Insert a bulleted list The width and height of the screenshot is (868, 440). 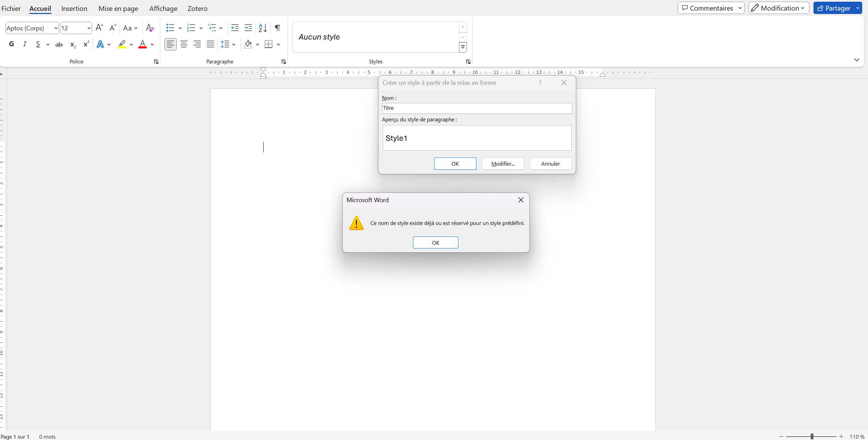170,28
